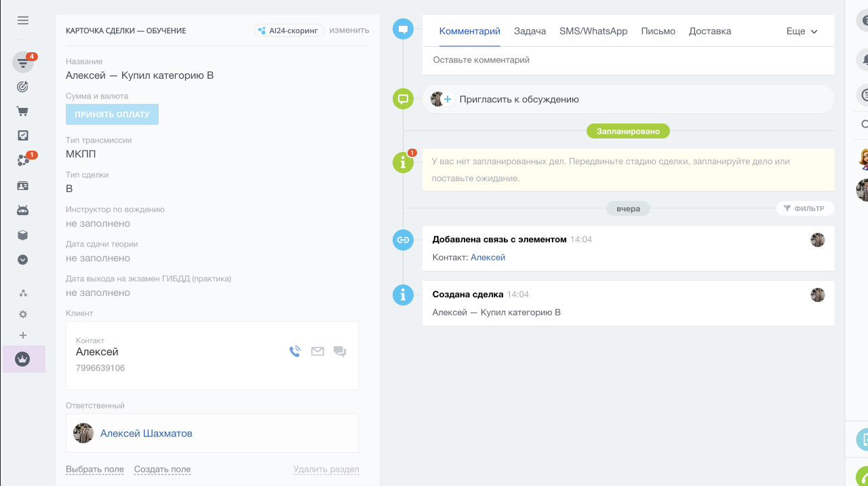
Task: Click Создать поле link
Action: (x=162, y=469)
